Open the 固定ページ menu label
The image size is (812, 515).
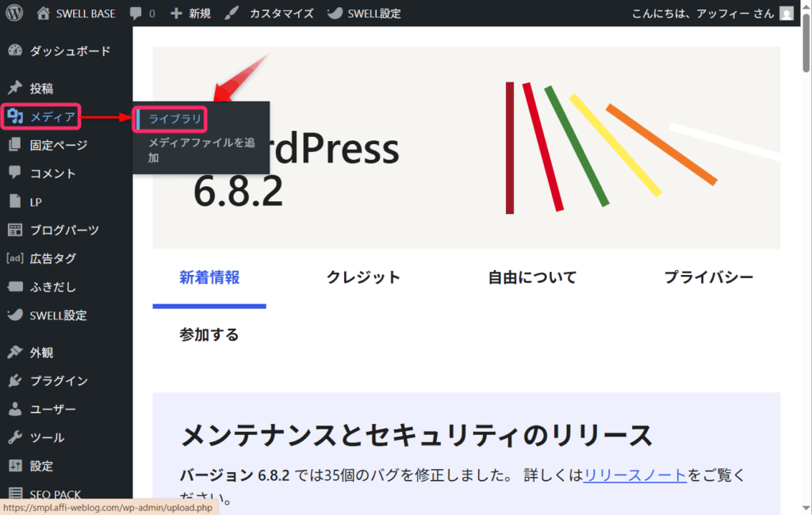point(59,145)
